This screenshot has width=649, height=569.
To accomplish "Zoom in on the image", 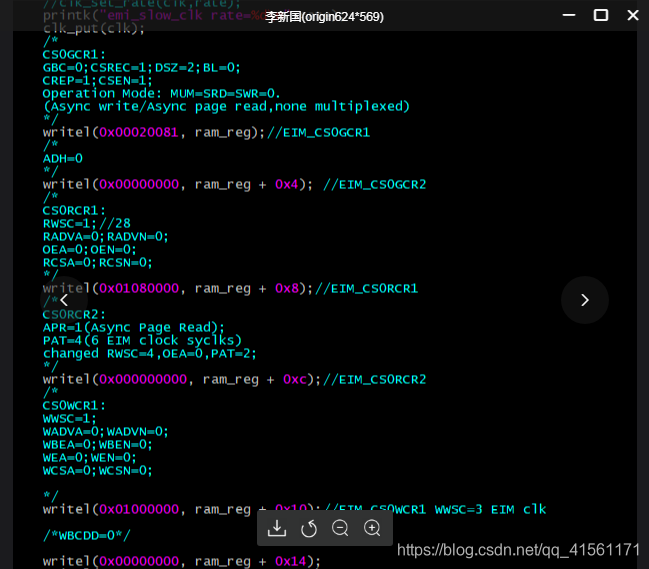I will click(372, 528).
